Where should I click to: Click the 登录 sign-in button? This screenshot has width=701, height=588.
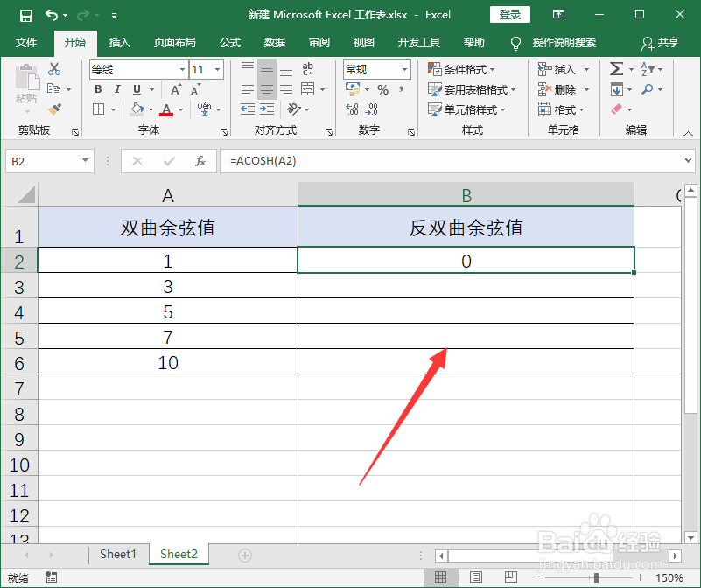pyautogui.click(x=511, y=14)
